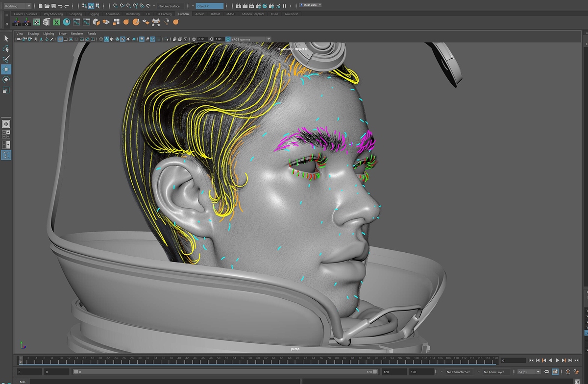Save the current scene
The width and height of the screenshot is (588, 384).
(53, 6)
